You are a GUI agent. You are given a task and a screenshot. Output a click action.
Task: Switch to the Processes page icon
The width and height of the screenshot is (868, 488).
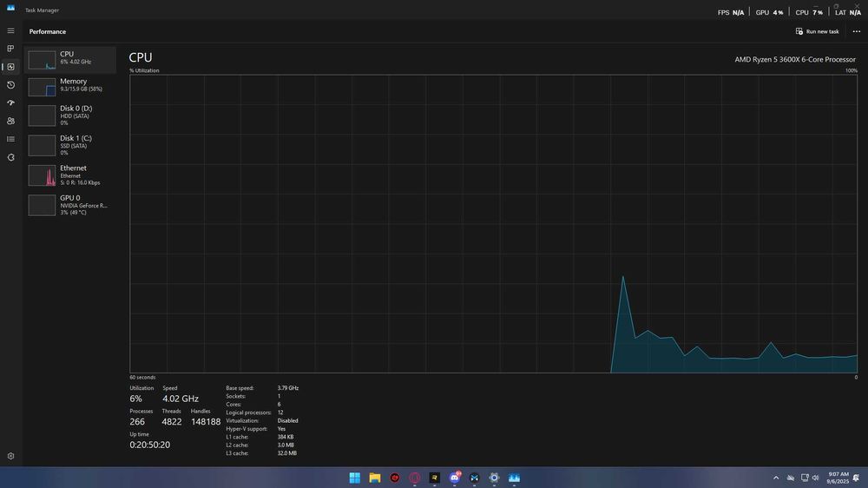[x=10, y=49]
